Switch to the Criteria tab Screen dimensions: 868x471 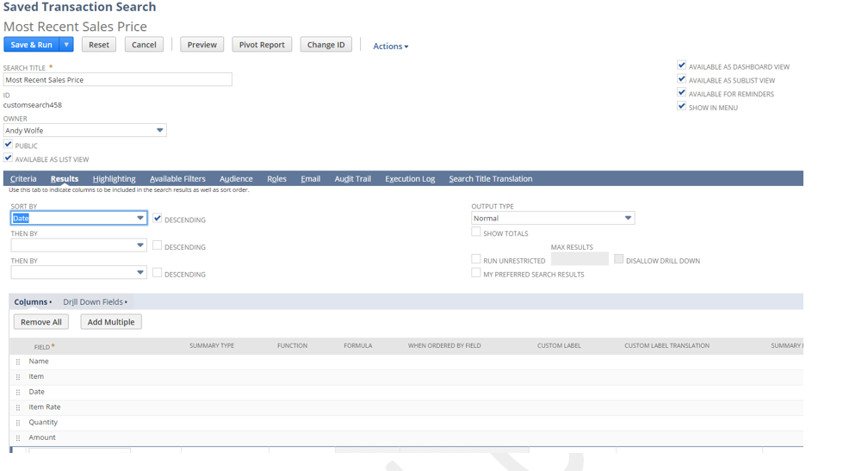23,179
